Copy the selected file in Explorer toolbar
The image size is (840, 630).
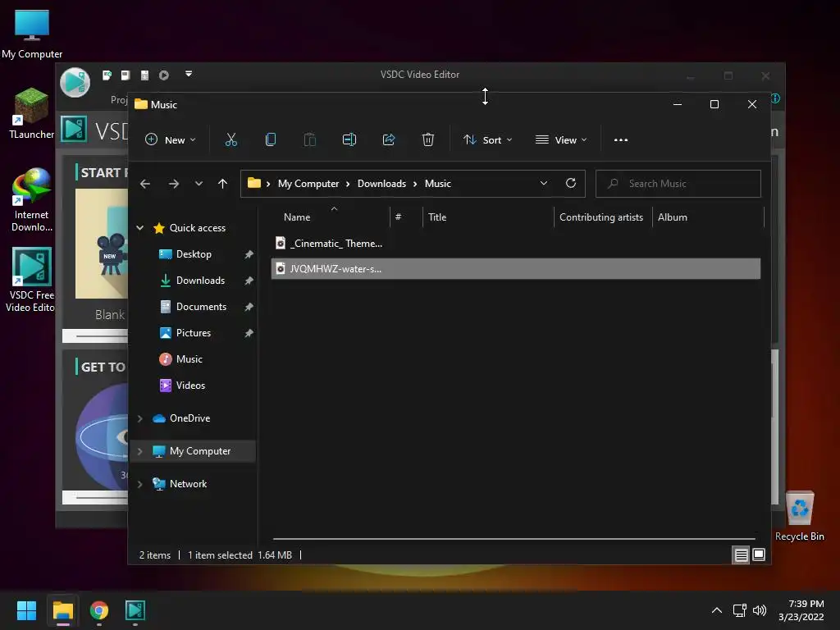point(271,139)
